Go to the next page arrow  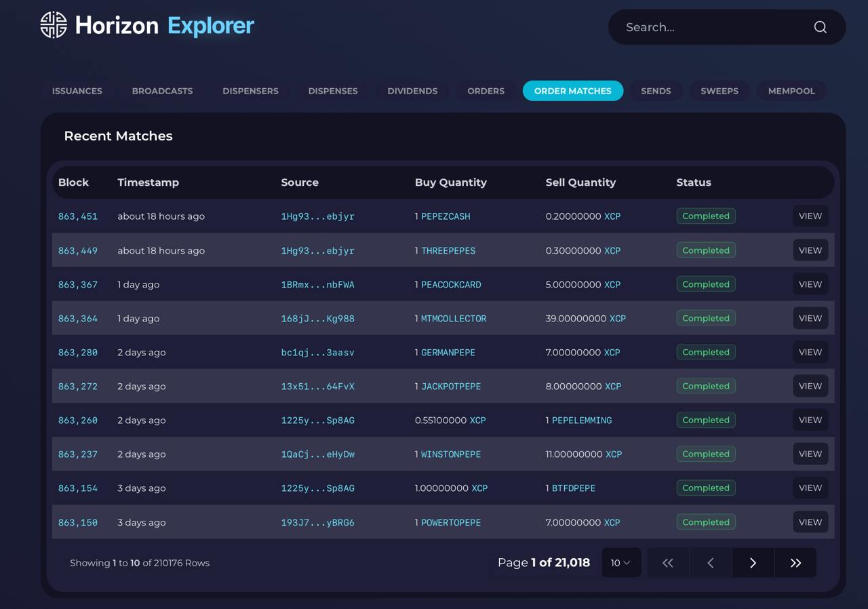click(x=753, y=563)
